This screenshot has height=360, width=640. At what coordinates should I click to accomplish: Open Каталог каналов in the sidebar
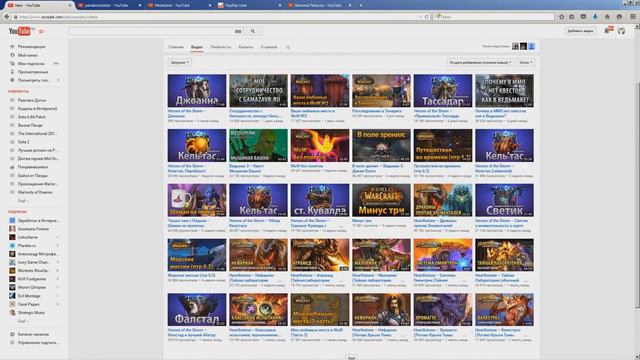point(34,334)
